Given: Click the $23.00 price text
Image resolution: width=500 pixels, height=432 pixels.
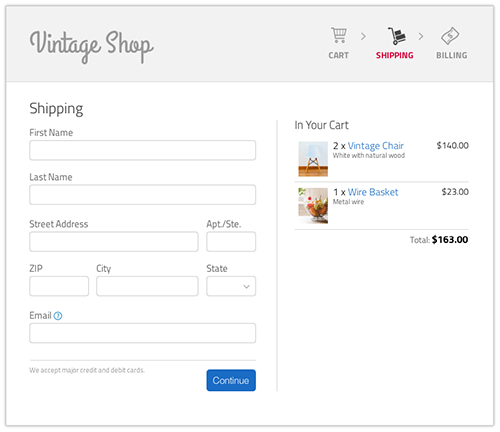Looking at the screenshot, I should point(455,192).
